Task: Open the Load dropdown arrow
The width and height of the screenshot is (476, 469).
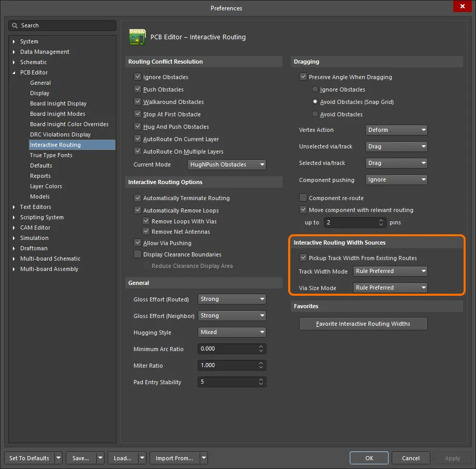Action: [x=142, y=458]
